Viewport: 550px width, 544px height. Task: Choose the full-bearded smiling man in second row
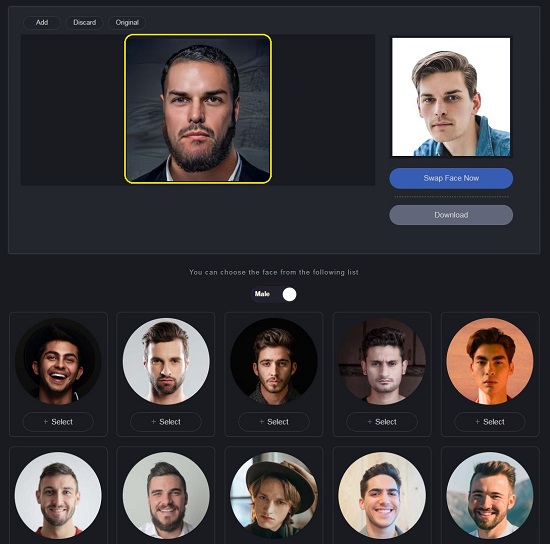coord(166,495)
